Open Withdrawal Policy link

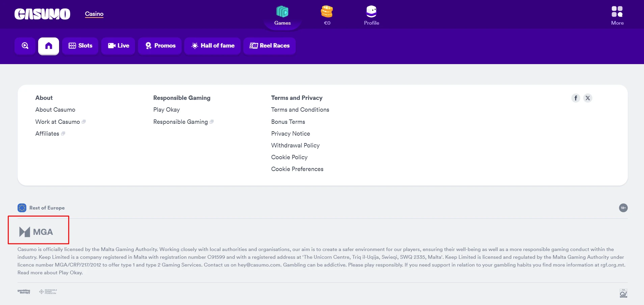coord(295,145)
